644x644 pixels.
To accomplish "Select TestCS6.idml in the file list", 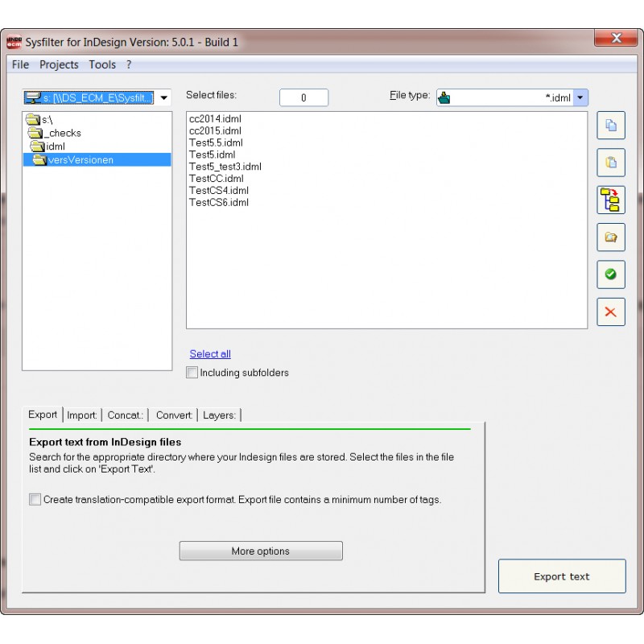I will click(x=219, y=202).
